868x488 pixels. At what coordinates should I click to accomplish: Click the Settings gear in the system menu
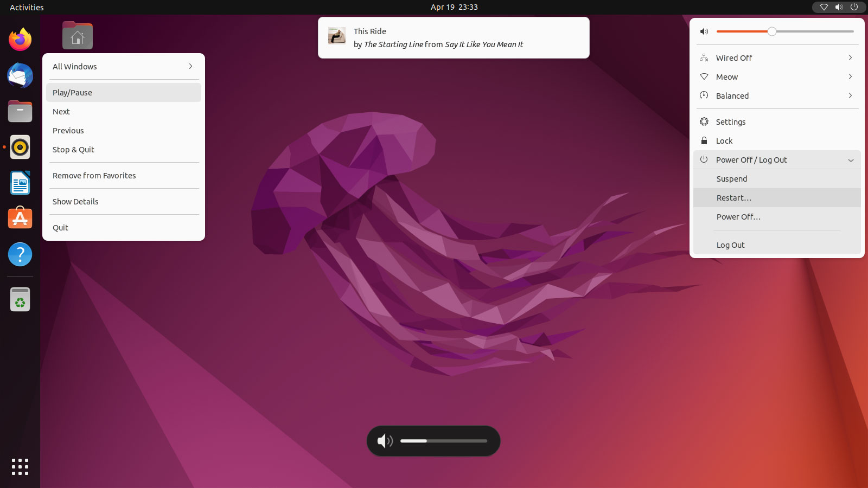point(730,121)
